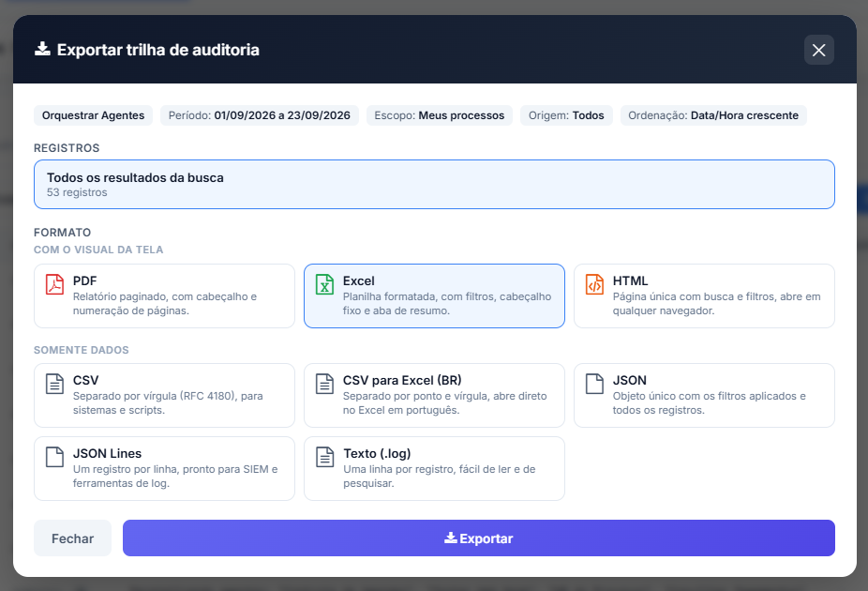Pick JSON format card
This screenshot has width=868, height=591.
(704, 396)
